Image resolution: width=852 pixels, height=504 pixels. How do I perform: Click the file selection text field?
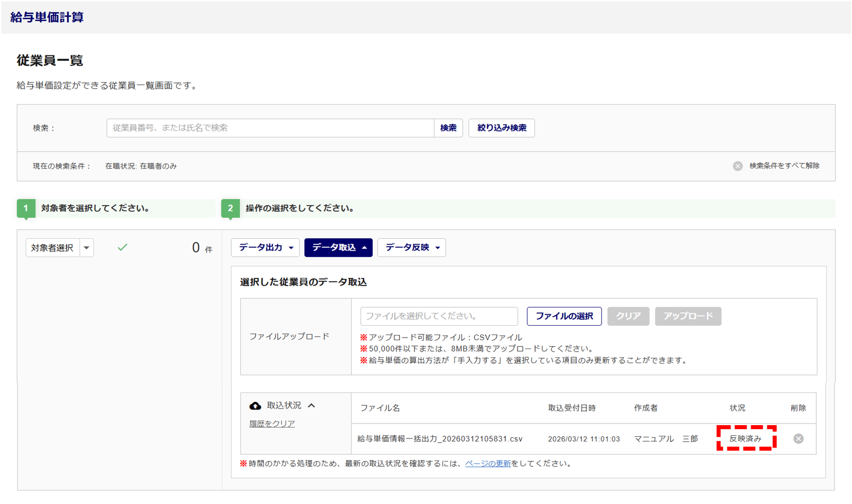(x=439, y=316)
